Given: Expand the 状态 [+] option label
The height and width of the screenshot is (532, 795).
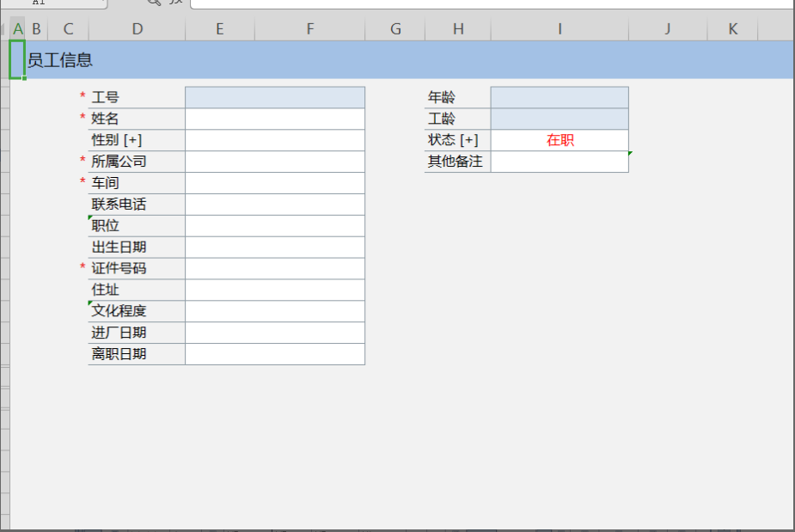Looking at the screenshot, I should tap(453, 140).
